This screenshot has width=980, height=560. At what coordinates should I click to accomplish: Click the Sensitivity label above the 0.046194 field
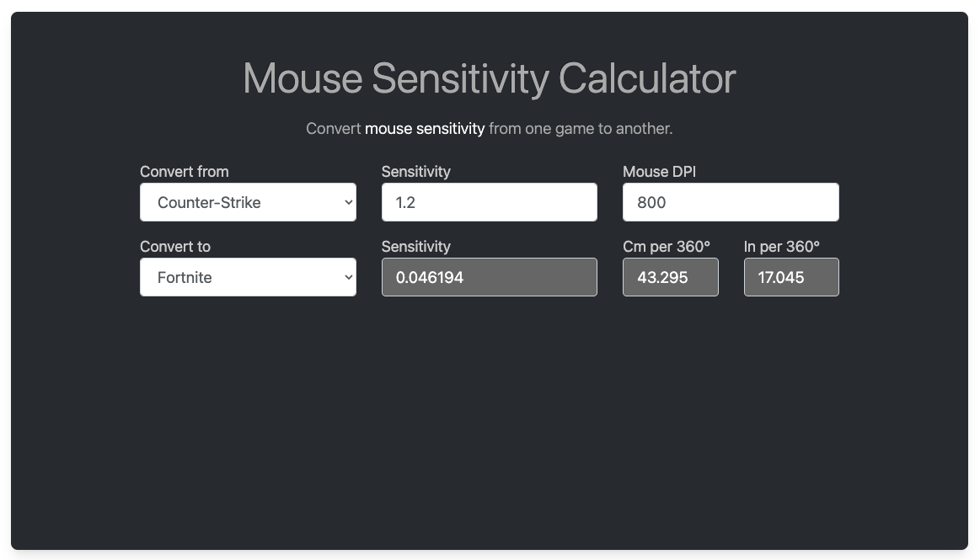[x=415, y=247]
